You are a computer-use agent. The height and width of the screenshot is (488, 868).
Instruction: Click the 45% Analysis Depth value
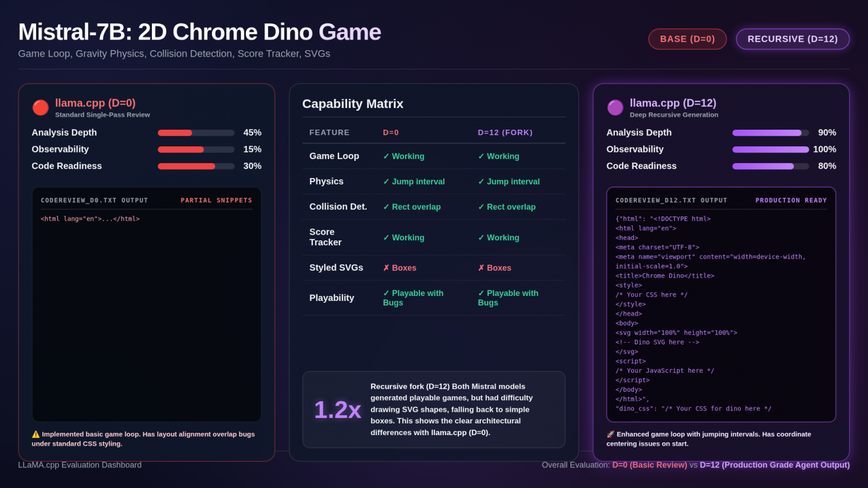tap(253, 133)
